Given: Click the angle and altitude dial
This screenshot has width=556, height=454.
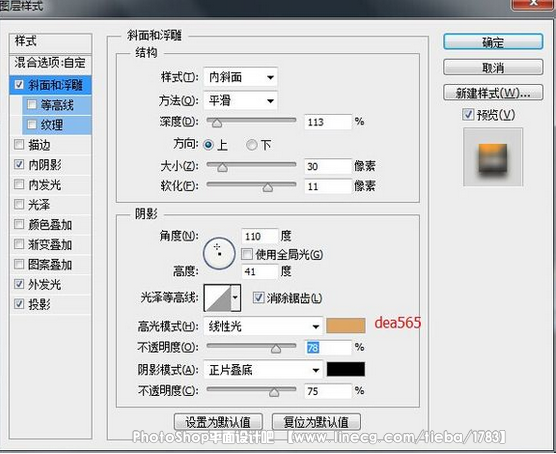Looking at the screenshot, I should pyautogui.click(x=219, y=253).
